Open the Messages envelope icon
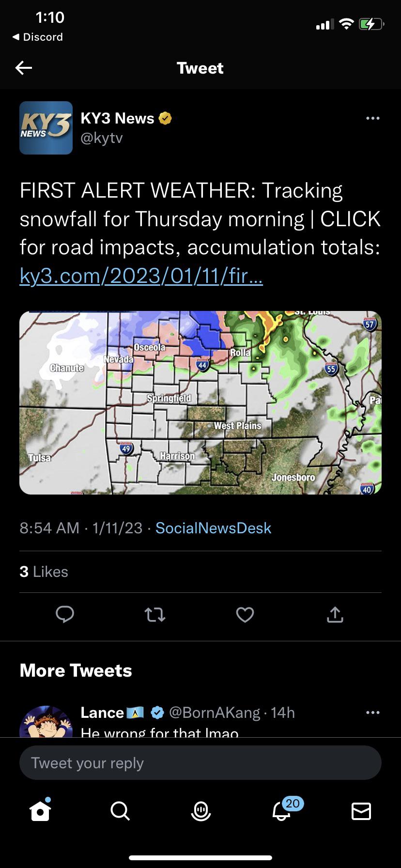 [x=361, y=811]
